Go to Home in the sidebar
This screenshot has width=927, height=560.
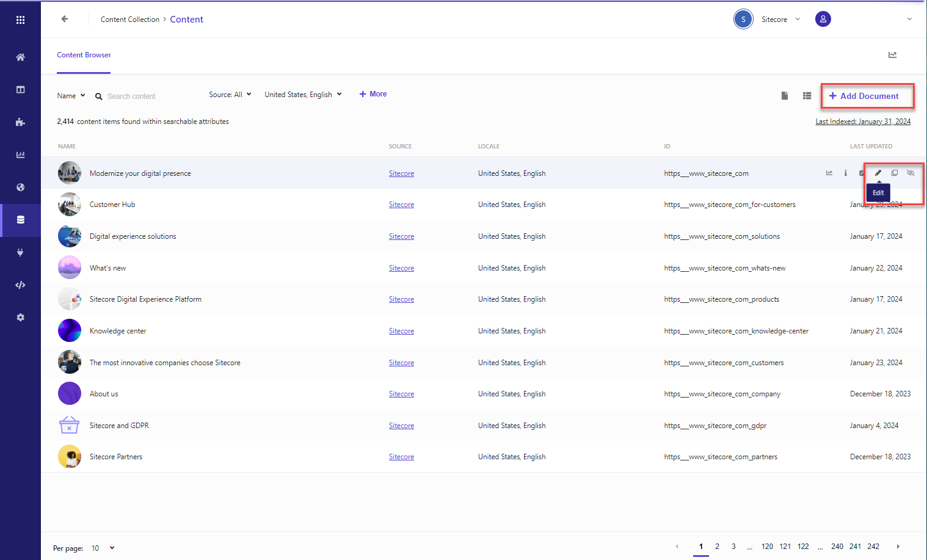click(x=20, y=57)
